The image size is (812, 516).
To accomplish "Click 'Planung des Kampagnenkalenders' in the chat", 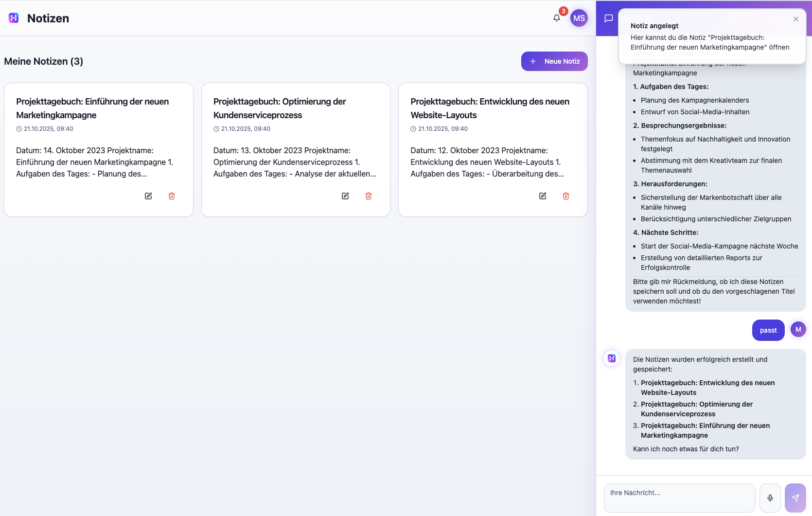I will coord(695,100).
